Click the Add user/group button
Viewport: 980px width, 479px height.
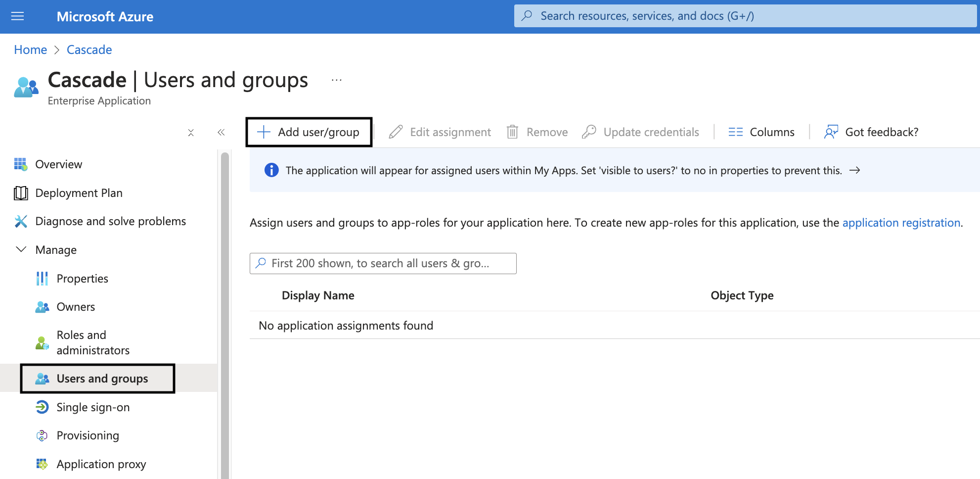coord(309,132)
